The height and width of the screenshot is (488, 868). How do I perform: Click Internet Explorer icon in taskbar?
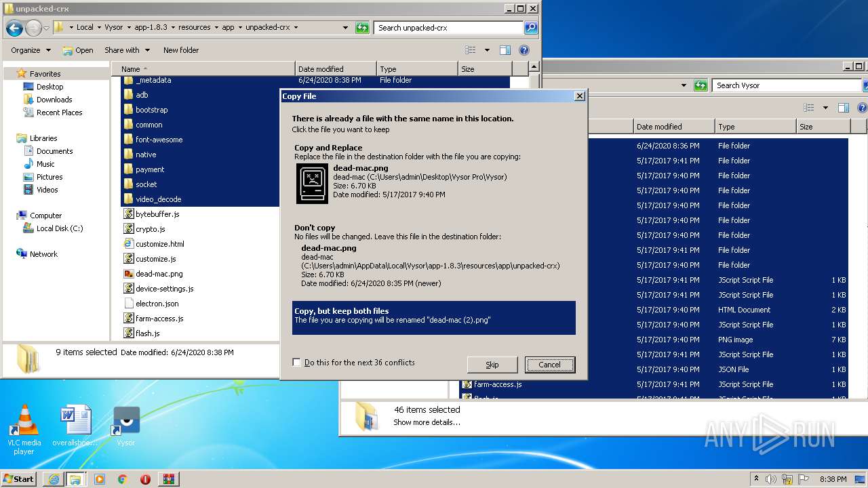coord(54,479)
